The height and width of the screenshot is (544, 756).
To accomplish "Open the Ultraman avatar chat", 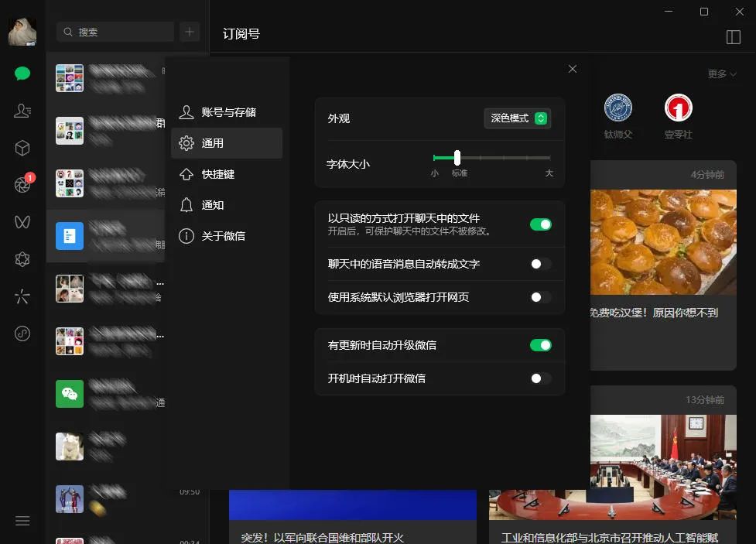I will pos(105,499).
